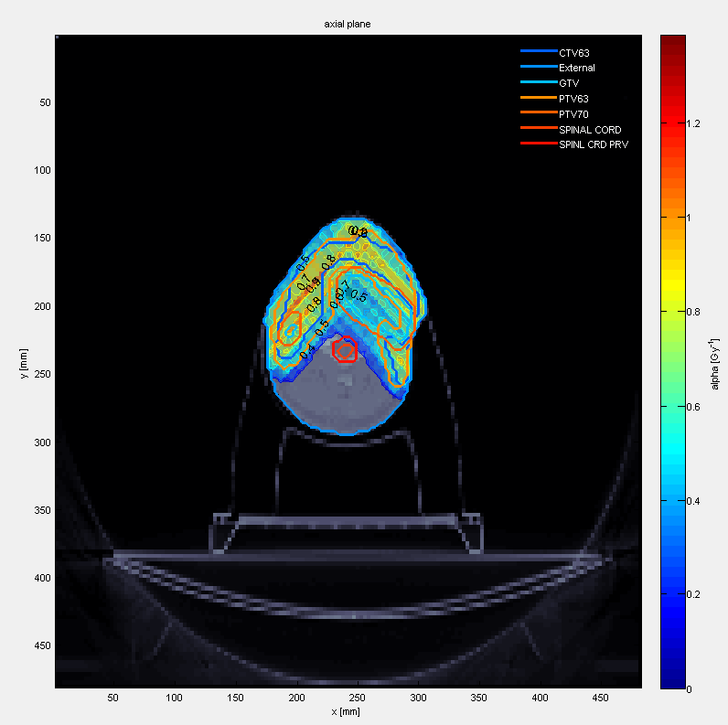Image resolution: width=728 pixels, height=725 pixels.
Task: Click the SPINAL CORD legend text
Action: coord(589,130)
